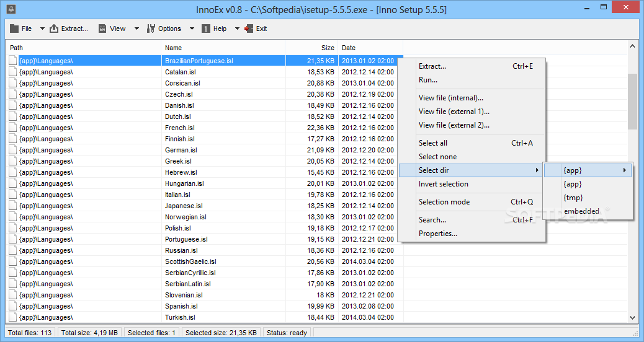Click the scrollbar up arrow

point(632,46)
